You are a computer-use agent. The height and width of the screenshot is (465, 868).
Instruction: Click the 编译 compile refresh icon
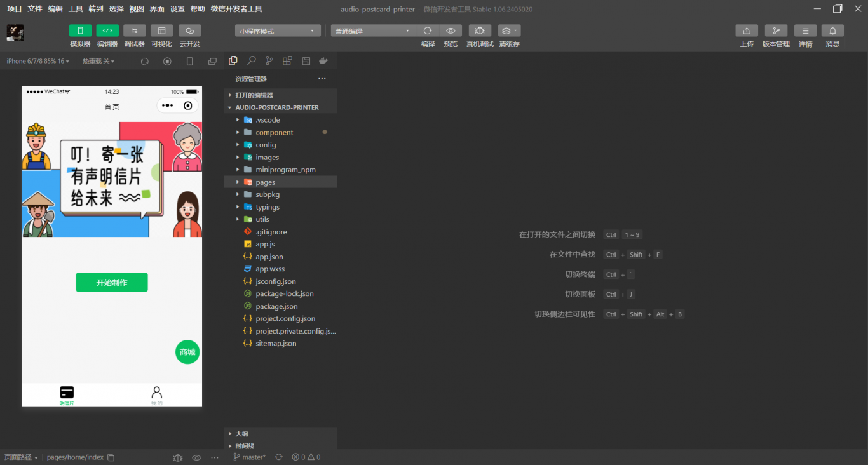428,30
